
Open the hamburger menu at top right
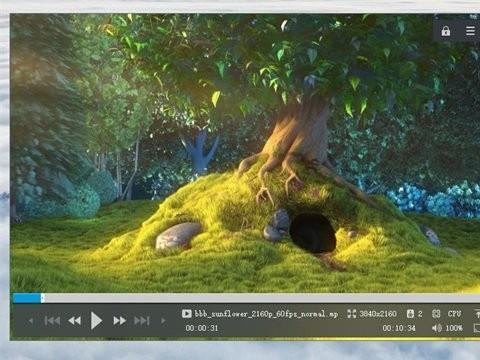coord(470,31)
